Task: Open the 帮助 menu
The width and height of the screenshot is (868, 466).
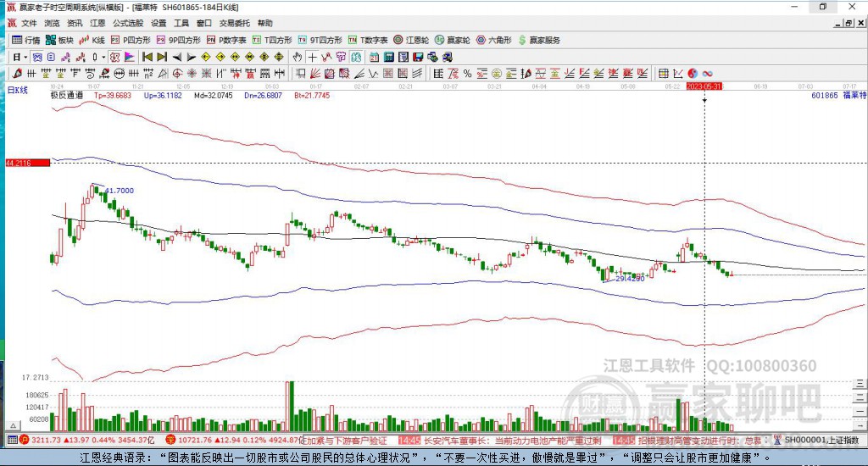Action: [x=265, y=23]
